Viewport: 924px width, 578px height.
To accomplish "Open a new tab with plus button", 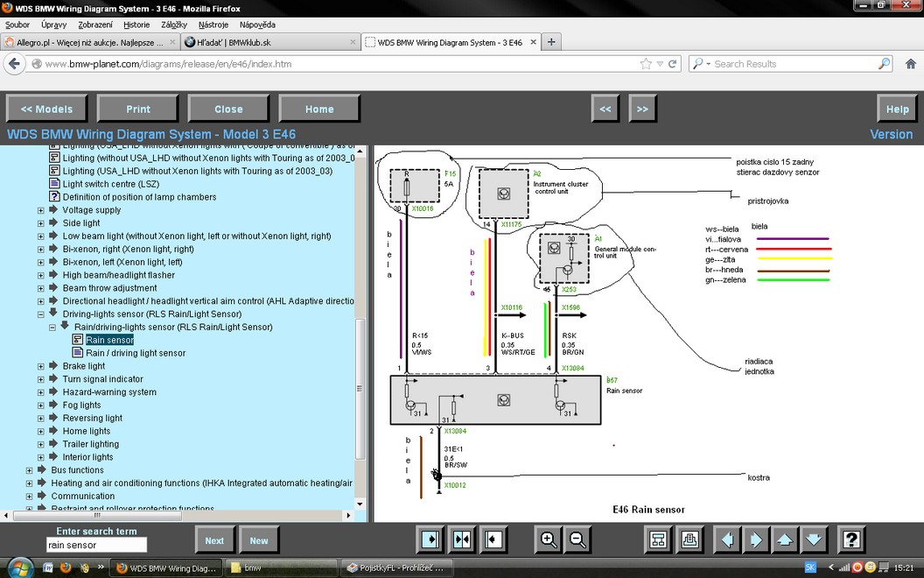I will (x=551, y=42).
